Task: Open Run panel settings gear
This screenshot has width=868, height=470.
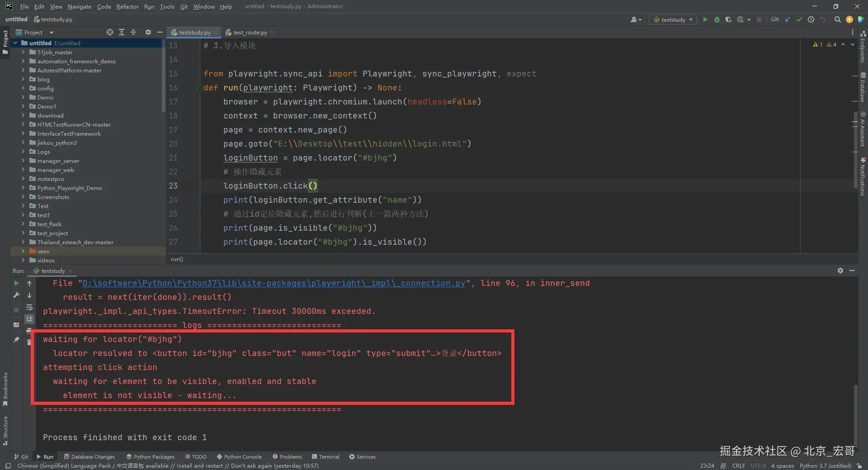Action: click(x=840, y=271)
